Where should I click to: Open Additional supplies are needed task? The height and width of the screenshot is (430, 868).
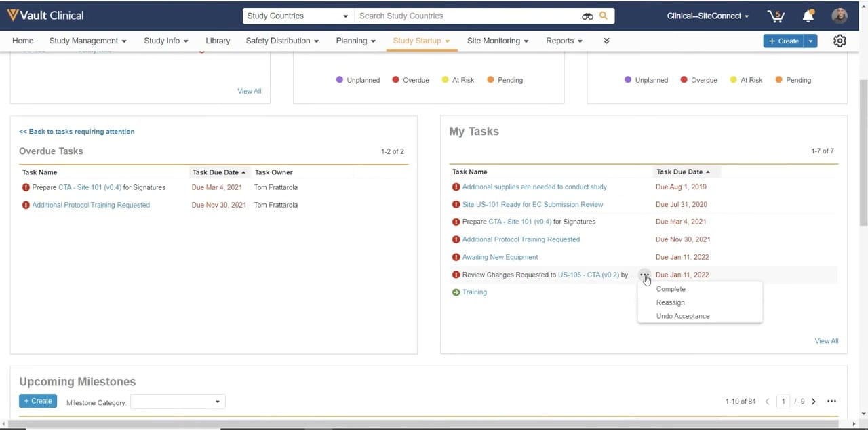tap(534, 187)
